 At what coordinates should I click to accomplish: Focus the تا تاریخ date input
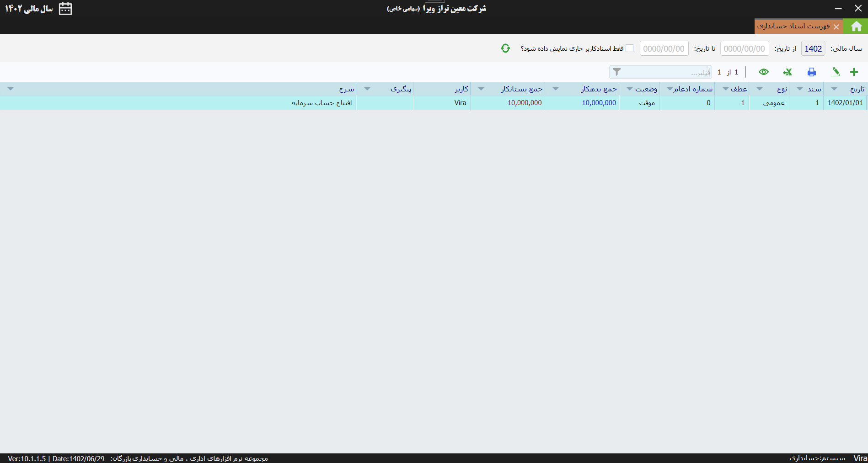point(664,48)
